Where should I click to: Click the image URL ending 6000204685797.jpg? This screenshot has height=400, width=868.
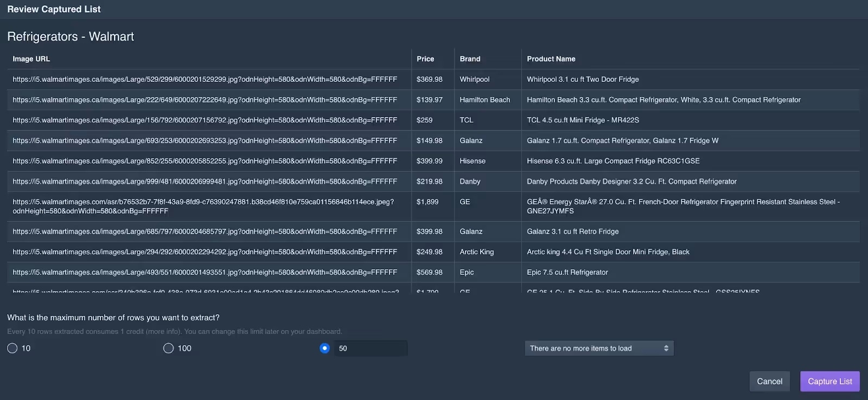[x=205, y=231]
